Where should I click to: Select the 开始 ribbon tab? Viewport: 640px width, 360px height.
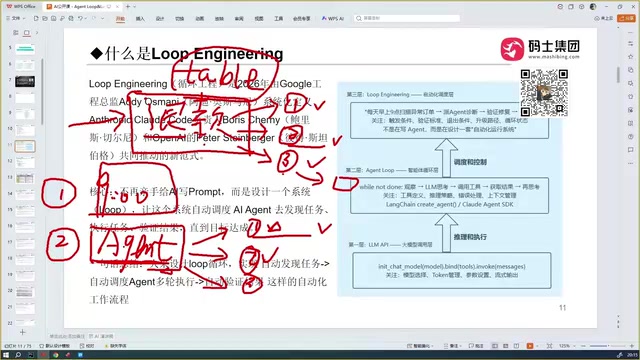tap(120, 19)
